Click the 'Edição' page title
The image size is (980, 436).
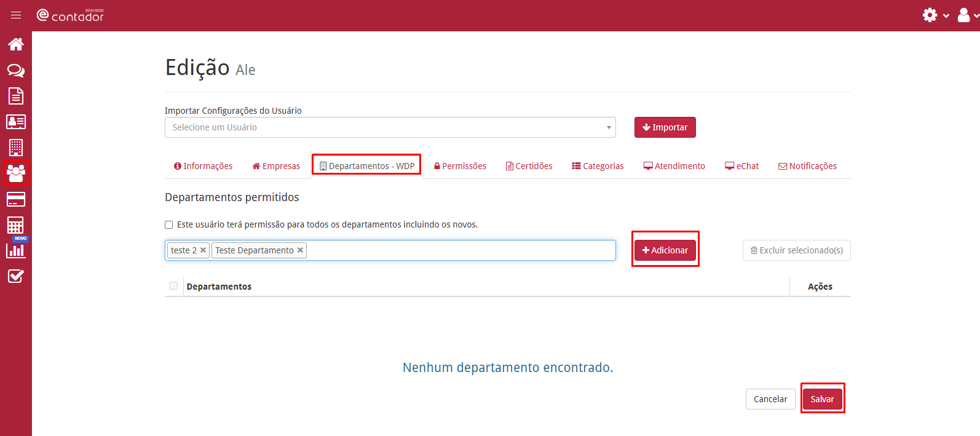point(197,67)
